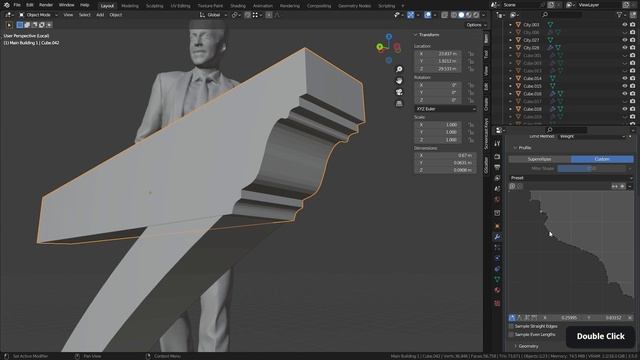Screen dimensions: 640x360
Task: Click the Scene name field
Action: [522, 5]
